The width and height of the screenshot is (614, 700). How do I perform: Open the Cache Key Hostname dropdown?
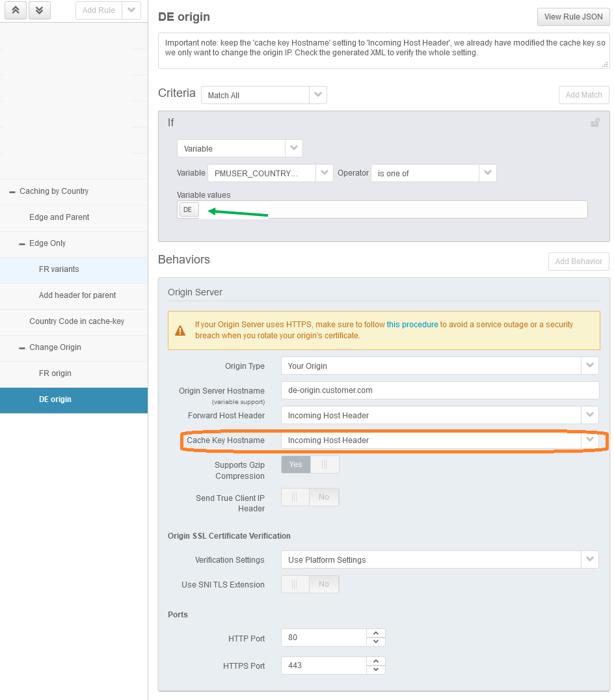coord(589,440)
